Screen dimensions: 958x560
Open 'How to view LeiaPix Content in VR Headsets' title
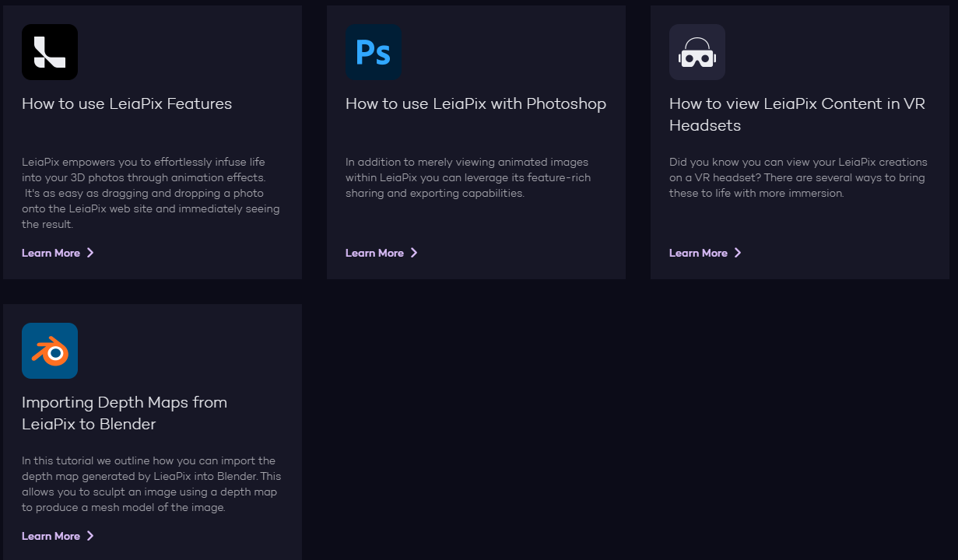tap(797, 114)
